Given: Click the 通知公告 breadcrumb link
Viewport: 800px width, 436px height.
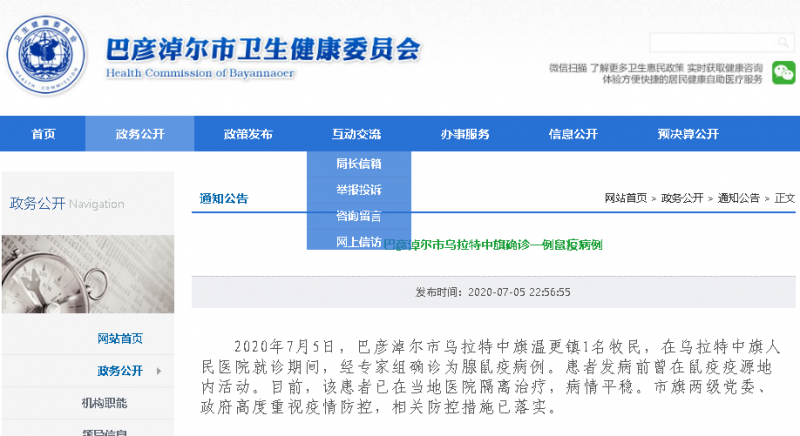Looking at the screenshot, I should [x=739, y=198].
